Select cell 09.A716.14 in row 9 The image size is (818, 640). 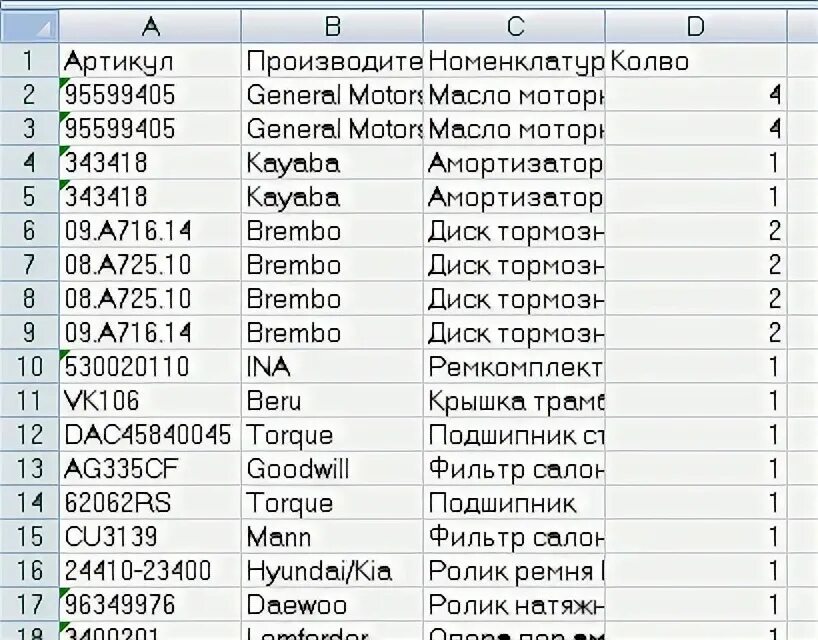pyautogui.click(x=150, y=332)
